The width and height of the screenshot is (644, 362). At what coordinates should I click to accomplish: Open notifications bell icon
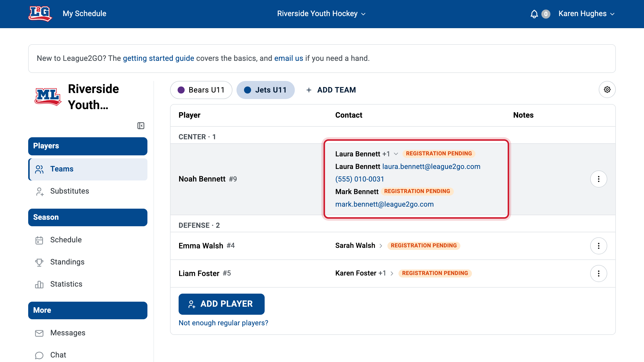point(534,14)
